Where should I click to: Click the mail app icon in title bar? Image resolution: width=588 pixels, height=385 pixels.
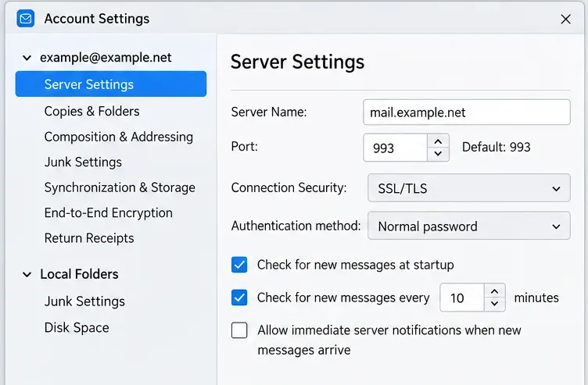click(x=26, y=19)
